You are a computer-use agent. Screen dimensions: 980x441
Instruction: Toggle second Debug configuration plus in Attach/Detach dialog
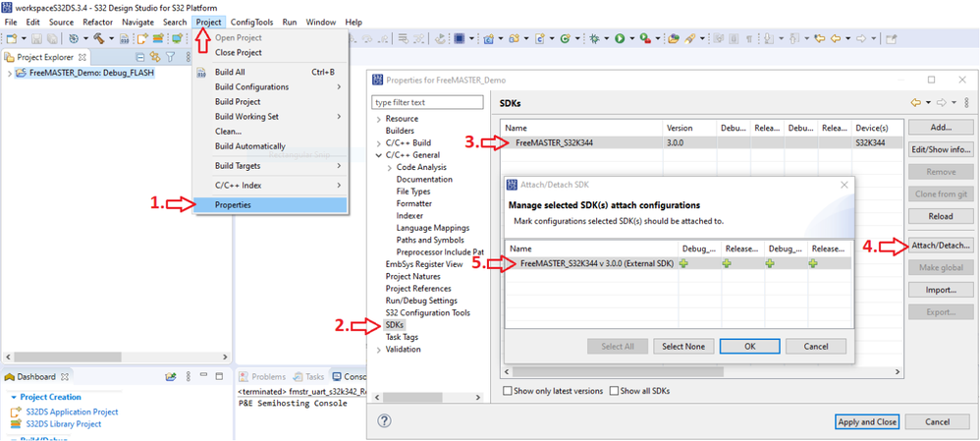coord(770,263)
